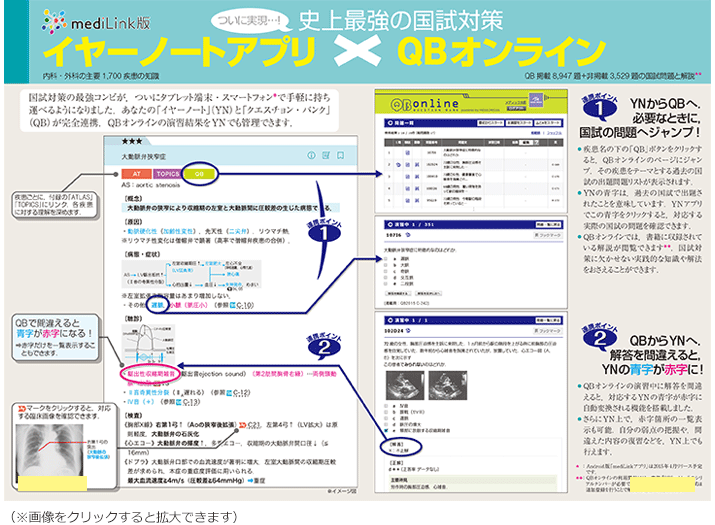This screenshot has height=525, width=715.
Task: Click the second answer button below 107I6 options
Action: [429, 293]
